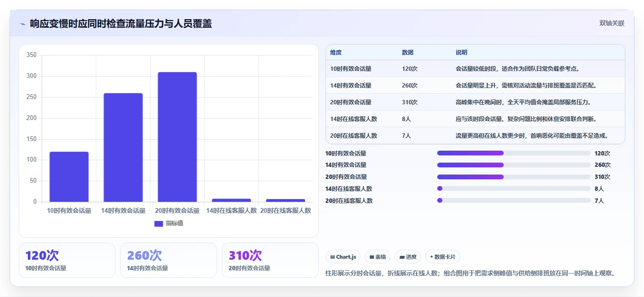
Task: Click the 260次 progress bar for 14时有效会话量
Action: pos(514,165)
